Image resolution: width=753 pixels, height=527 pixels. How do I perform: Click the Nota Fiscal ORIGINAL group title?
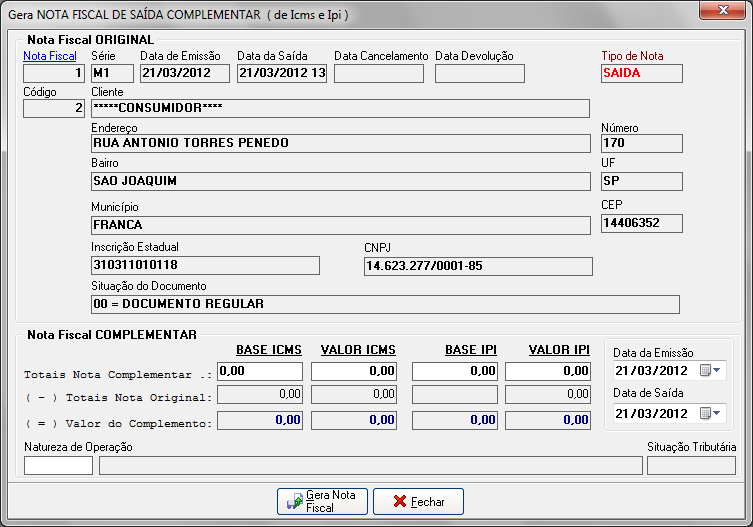[91, 39]
